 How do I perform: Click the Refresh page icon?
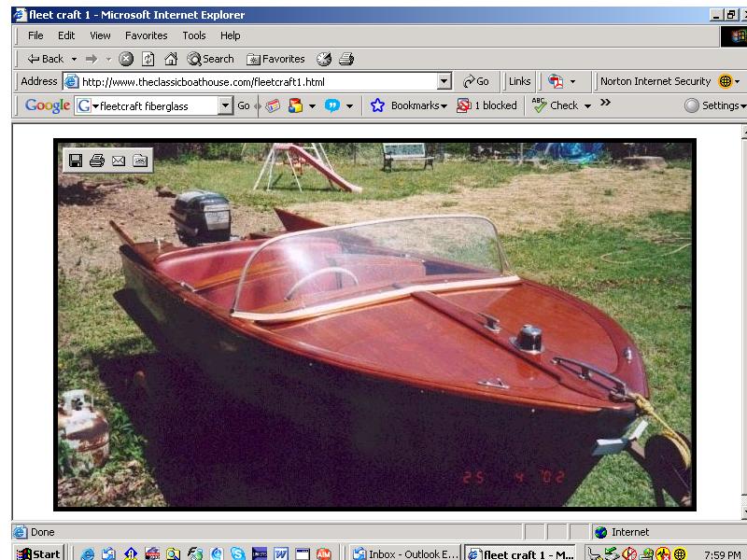[x=148, y=59]
